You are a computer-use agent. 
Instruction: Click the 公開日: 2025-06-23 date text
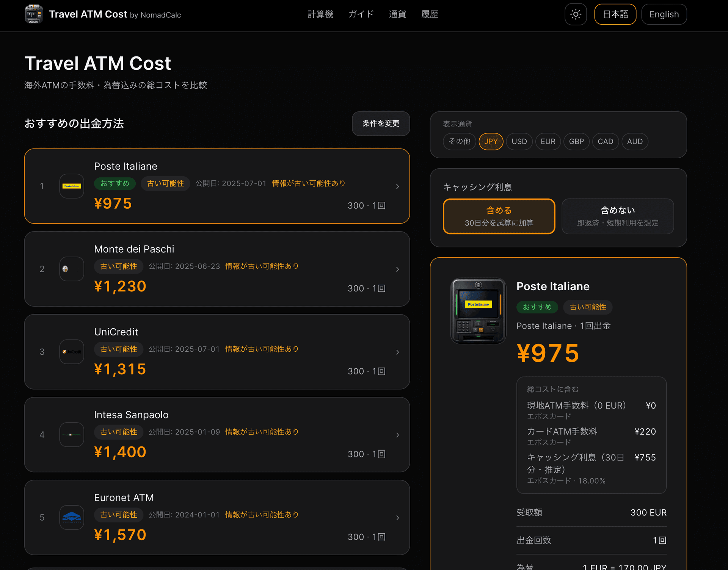(x=184, y=266)
